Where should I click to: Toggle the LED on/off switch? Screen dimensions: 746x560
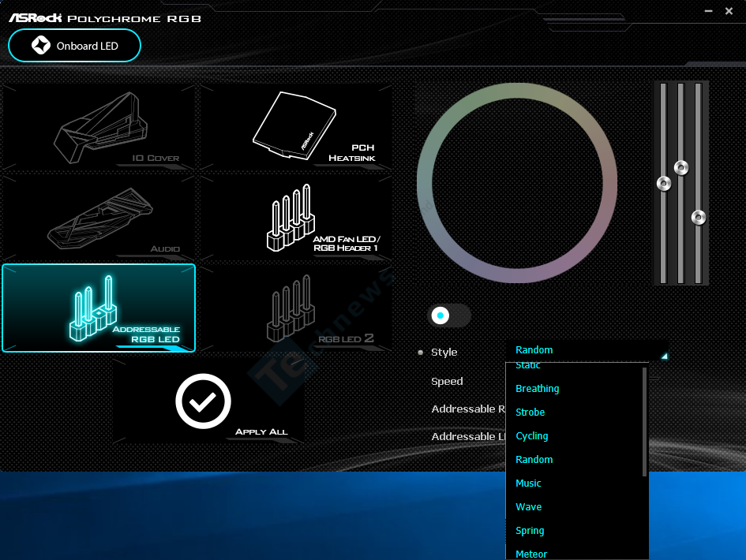(x=449, y=315)
